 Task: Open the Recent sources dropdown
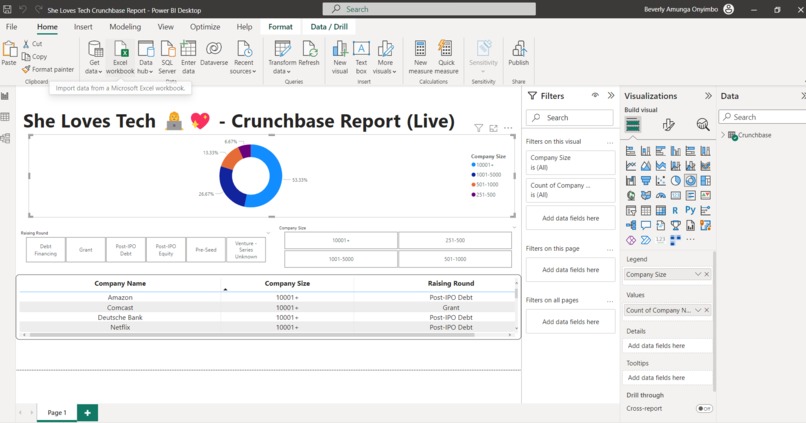244,57
